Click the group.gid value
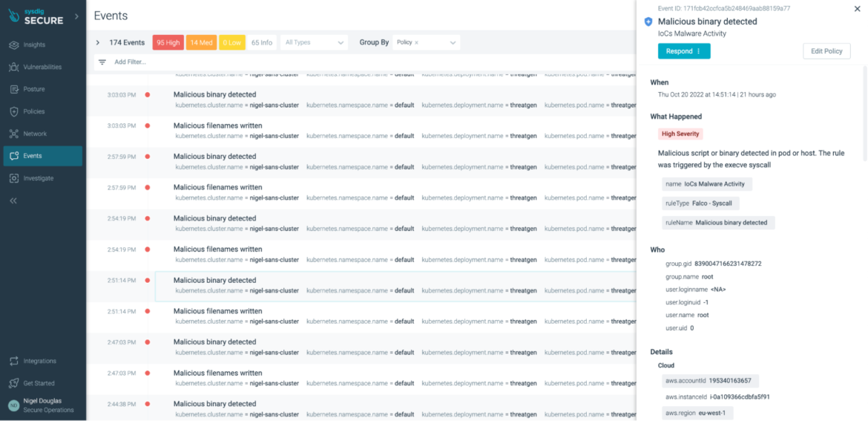The image size is (868, 421). (x=728, y=264)
